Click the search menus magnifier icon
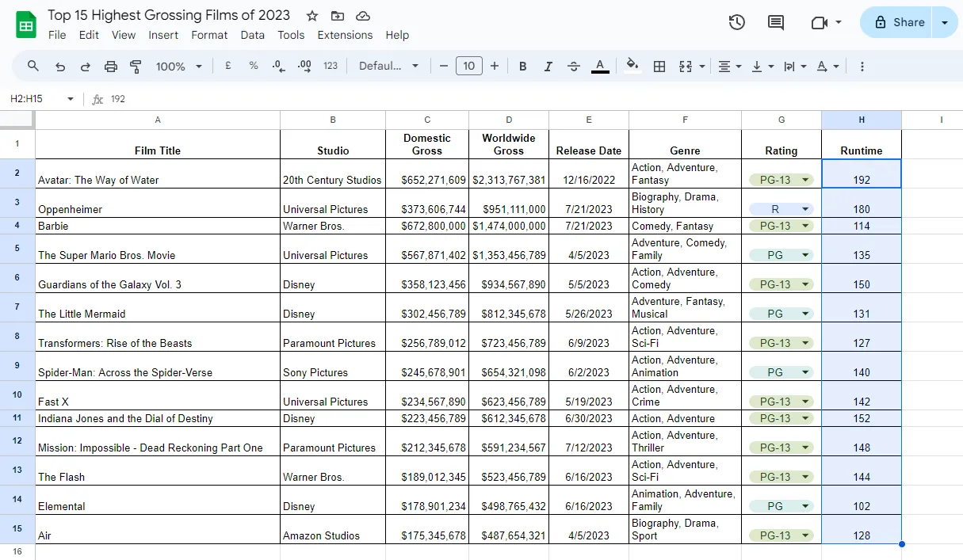 coord(33,67)
